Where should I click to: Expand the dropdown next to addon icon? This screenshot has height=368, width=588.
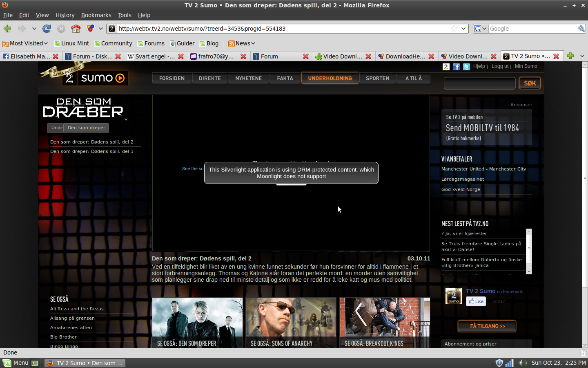pos(100,29)
